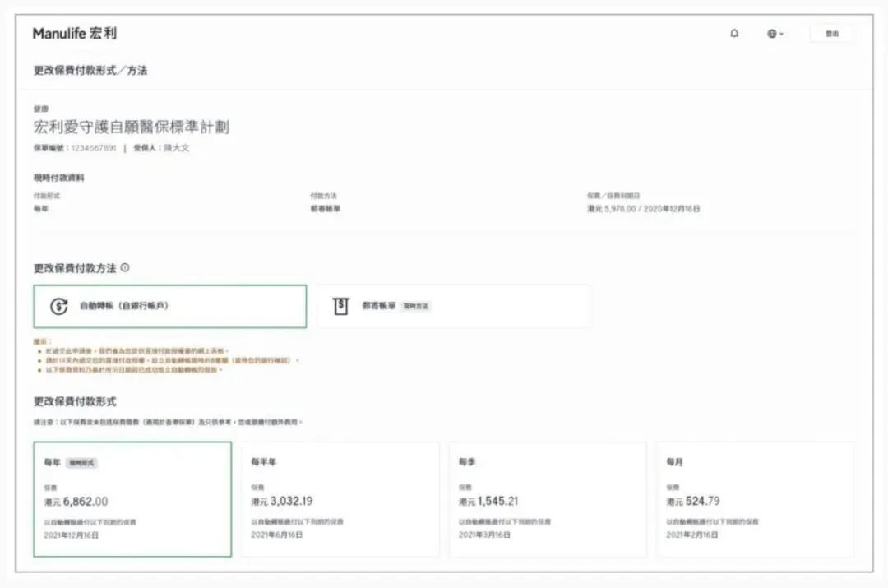
Task: Click the date 2021年6月16日 in 每半年 card
Action: 277,535
